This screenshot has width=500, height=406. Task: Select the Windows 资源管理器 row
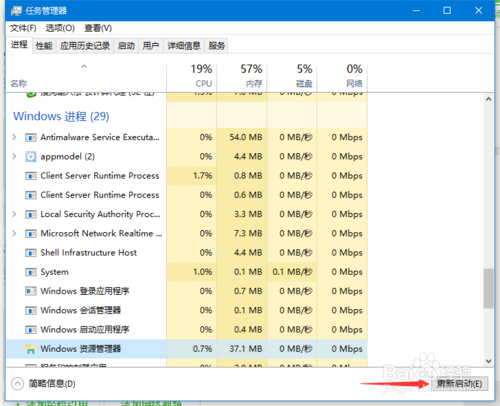click(x=187, y=349)
